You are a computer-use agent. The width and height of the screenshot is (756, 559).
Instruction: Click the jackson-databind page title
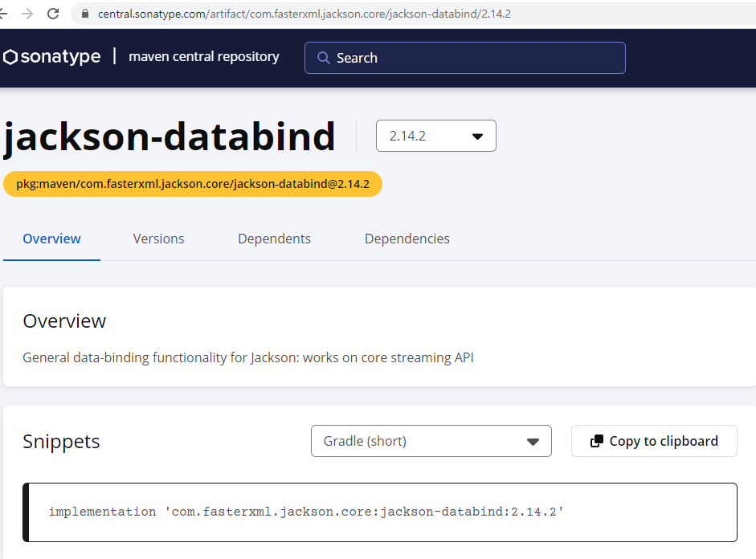[170, 137]
